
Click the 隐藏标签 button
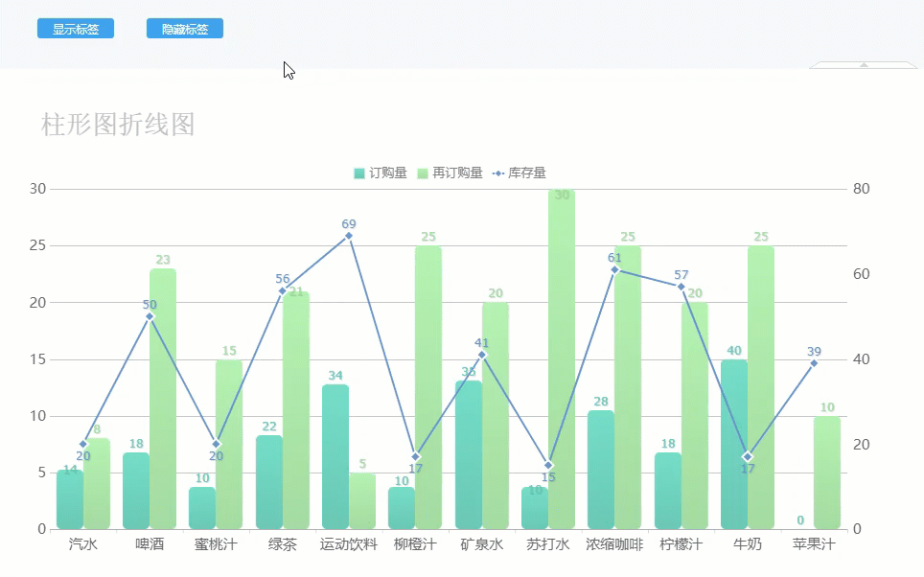click(x=185, y=29)
